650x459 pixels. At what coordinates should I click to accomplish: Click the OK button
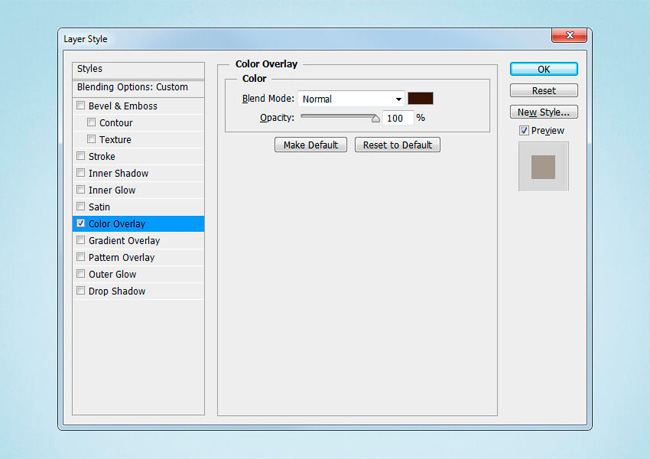click(543, 69)
